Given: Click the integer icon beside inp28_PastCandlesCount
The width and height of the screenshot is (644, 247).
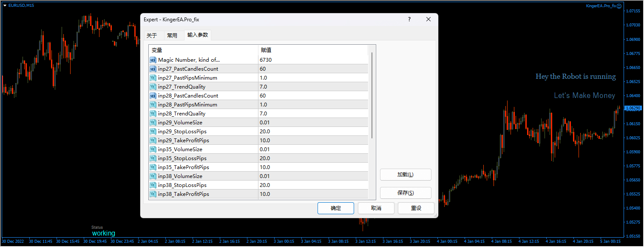Looking at the screenshot, I should click(x=153, y=96).
